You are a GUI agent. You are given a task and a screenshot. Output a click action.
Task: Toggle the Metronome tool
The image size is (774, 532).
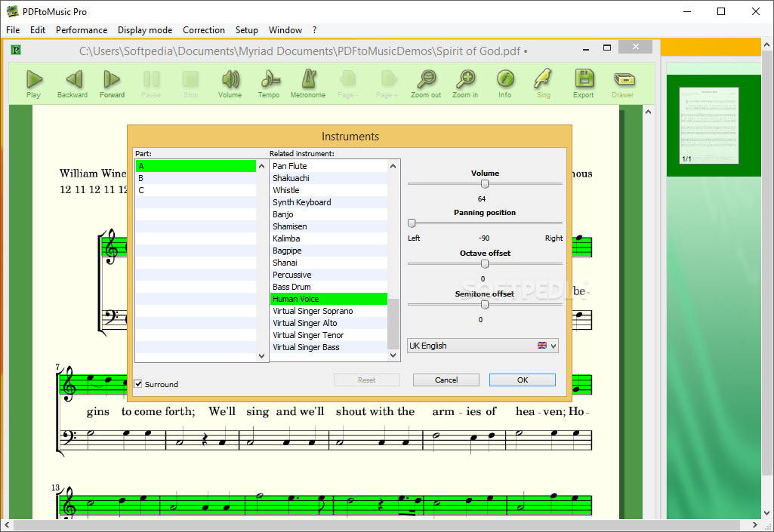click(309, 79)
